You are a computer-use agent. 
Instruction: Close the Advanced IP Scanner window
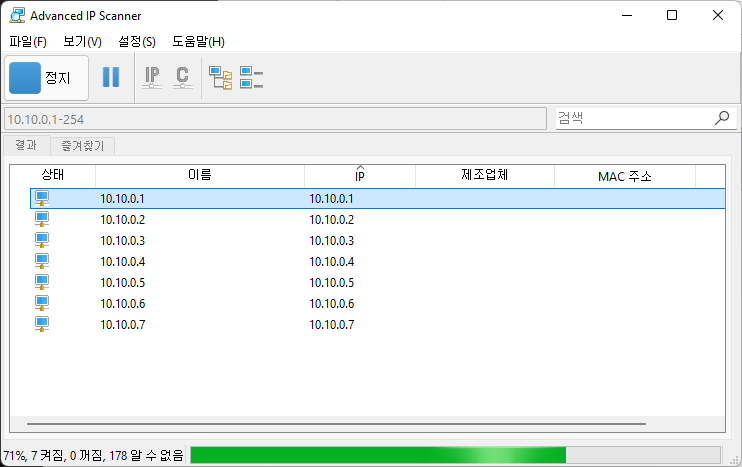pos(717,15)
